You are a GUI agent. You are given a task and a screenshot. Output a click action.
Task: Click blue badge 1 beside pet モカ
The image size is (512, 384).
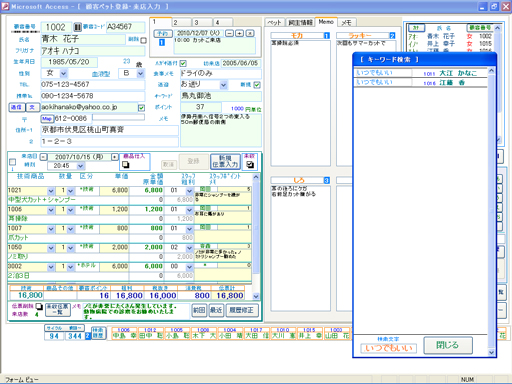pyautogui.click(x=327, y=35)
